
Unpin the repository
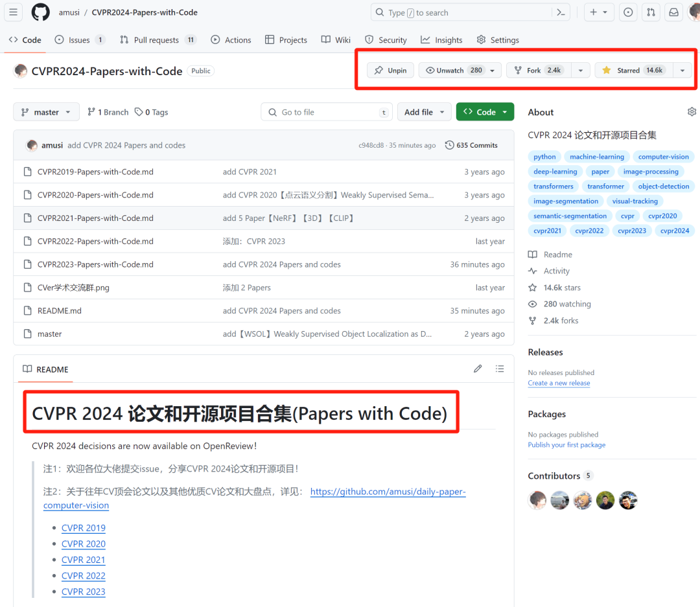391,70
